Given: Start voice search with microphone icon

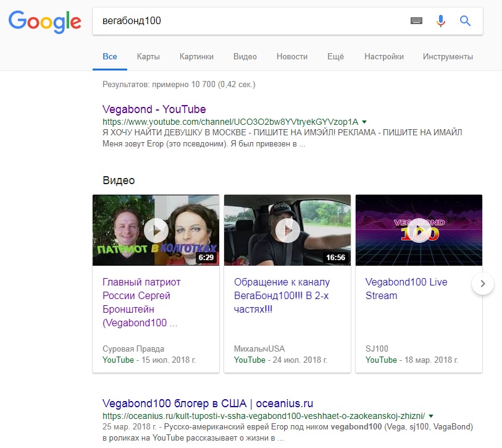Looking at the screenshot, I should coord(440,21).
